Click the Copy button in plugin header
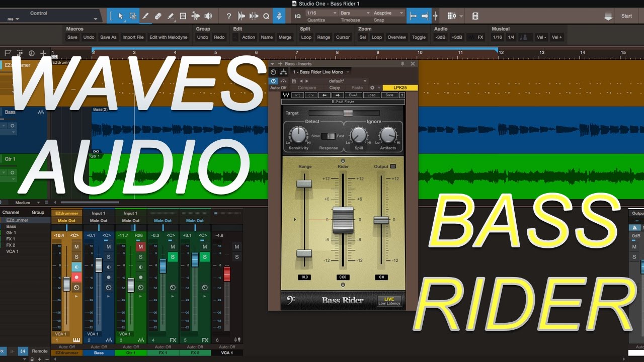This screenshot has width=644, height=362. pyautogui.click(x=335, y=87)
